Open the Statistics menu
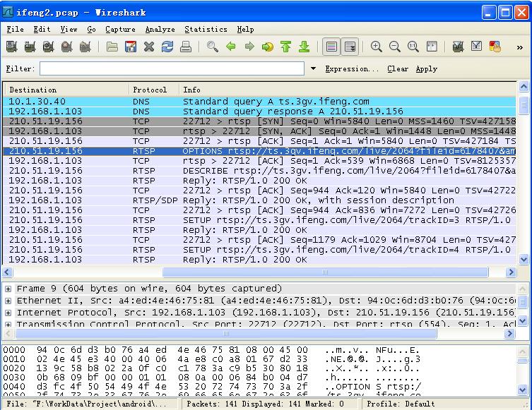This screenshot has height=410, width=532. [206, 29]
